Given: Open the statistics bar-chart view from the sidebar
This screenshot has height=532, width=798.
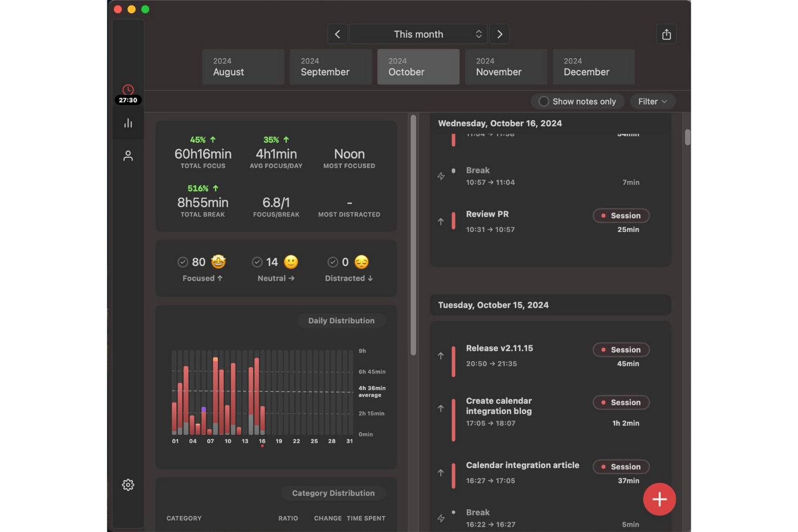Looking at the screenshot, I should pyautogui.click(x=128, y=123).
